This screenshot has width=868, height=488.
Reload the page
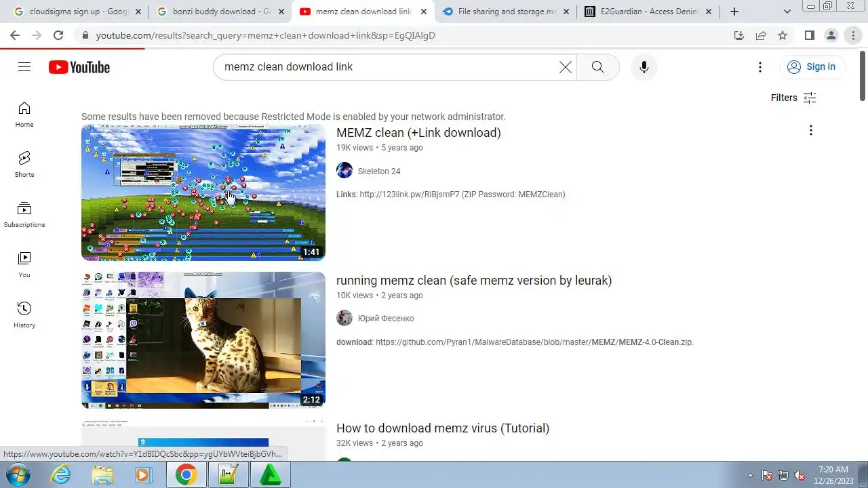(58, 35)
